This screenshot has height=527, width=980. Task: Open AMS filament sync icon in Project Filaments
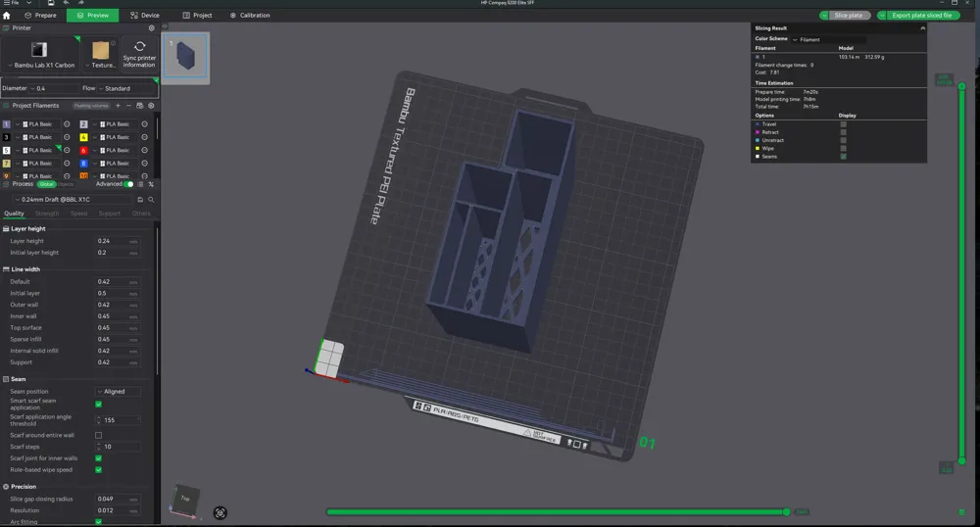click(139, 106)
